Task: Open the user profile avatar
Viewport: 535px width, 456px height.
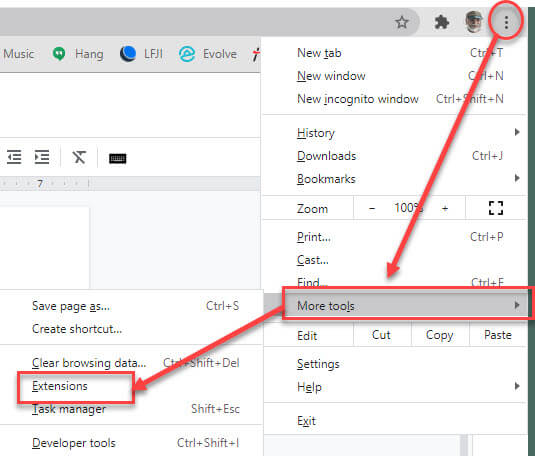Action: (474, 22)
